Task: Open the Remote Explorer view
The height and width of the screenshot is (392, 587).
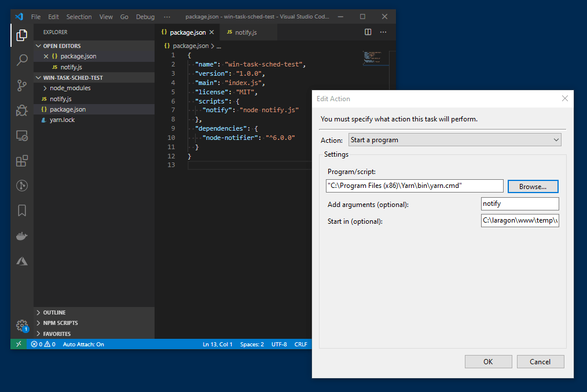Action: click(22, 135)
